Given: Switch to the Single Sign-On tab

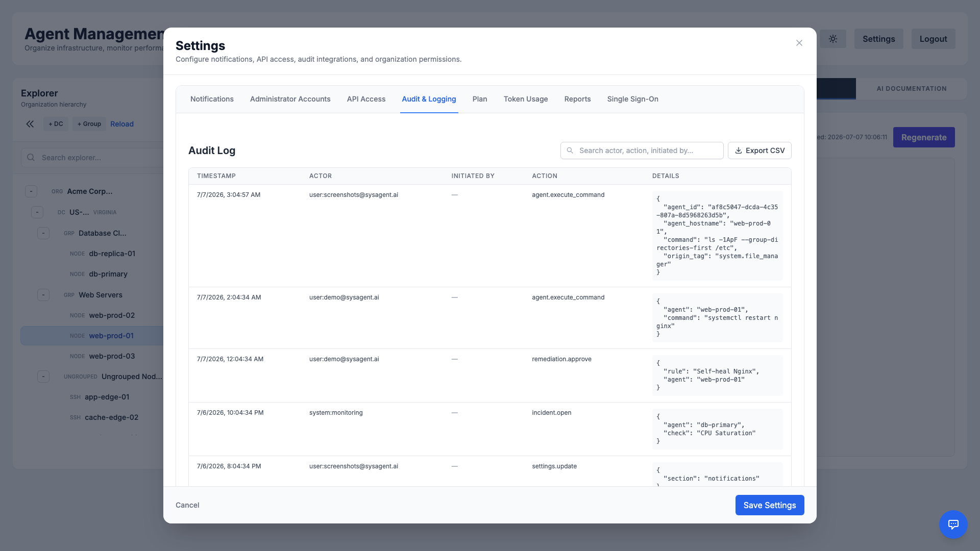Looking at the screenshot, I should click(x=632, y=99).
